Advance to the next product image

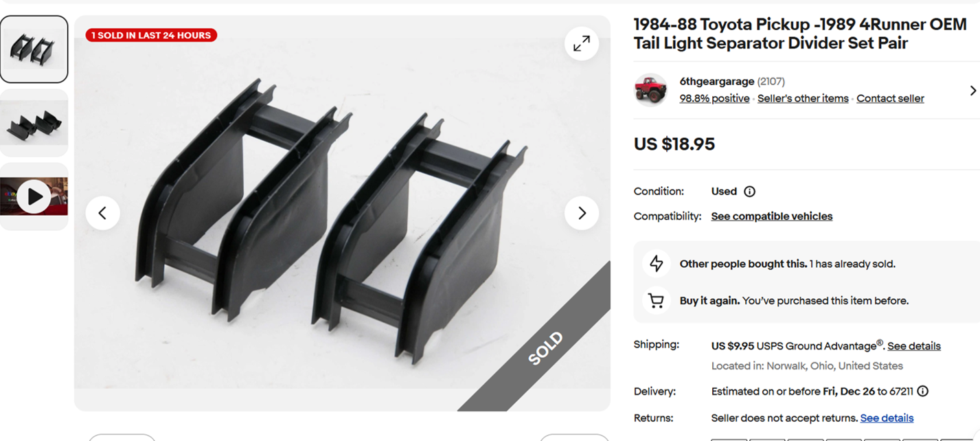coord(582,213)
